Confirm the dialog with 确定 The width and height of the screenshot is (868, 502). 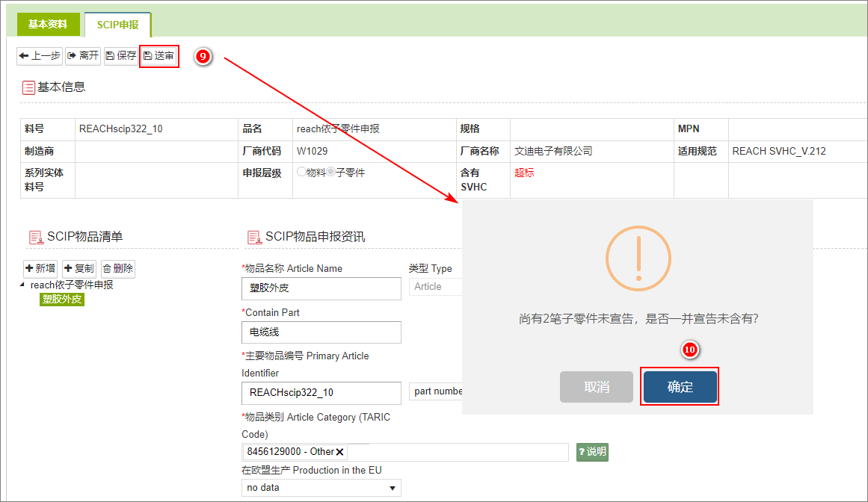(680, 386)
